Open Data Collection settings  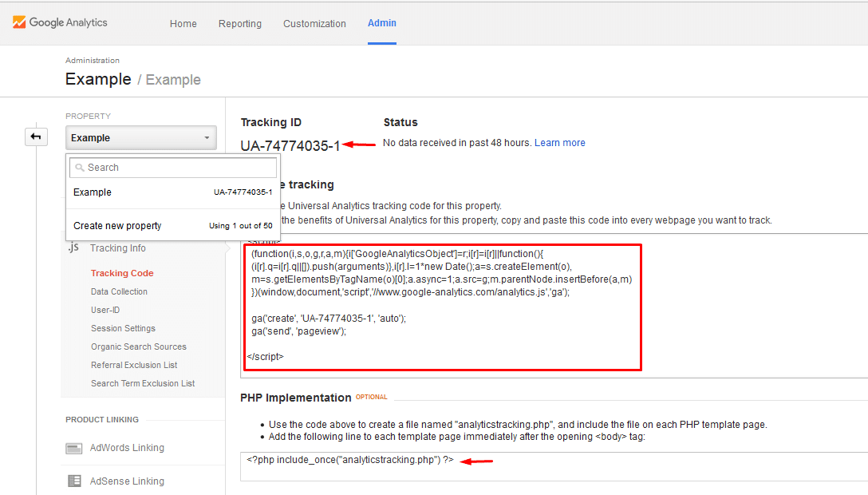pos(119,291)
